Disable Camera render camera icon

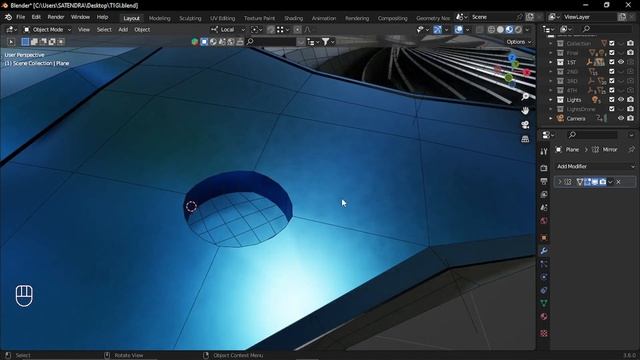click(630, 118)
